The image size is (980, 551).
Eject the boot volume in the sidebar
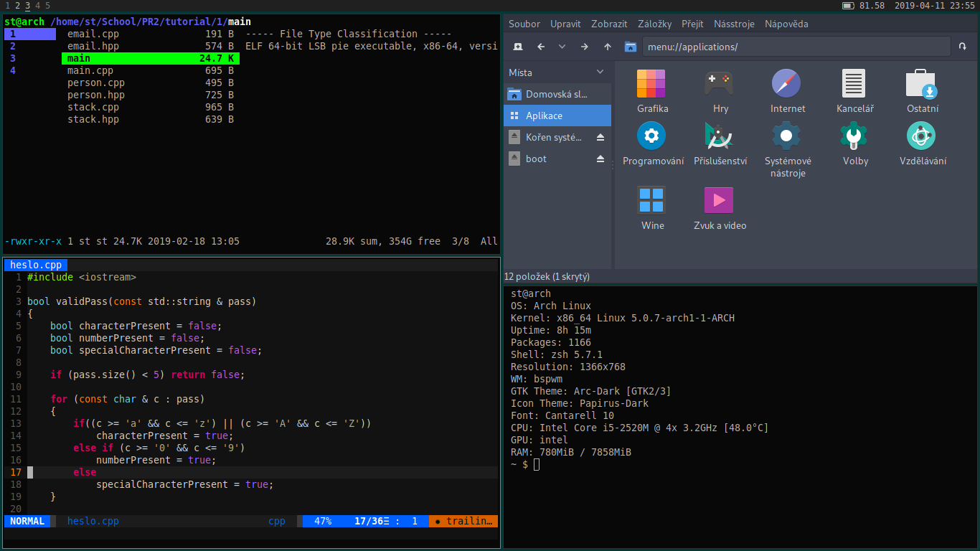[x=600, y=159]
